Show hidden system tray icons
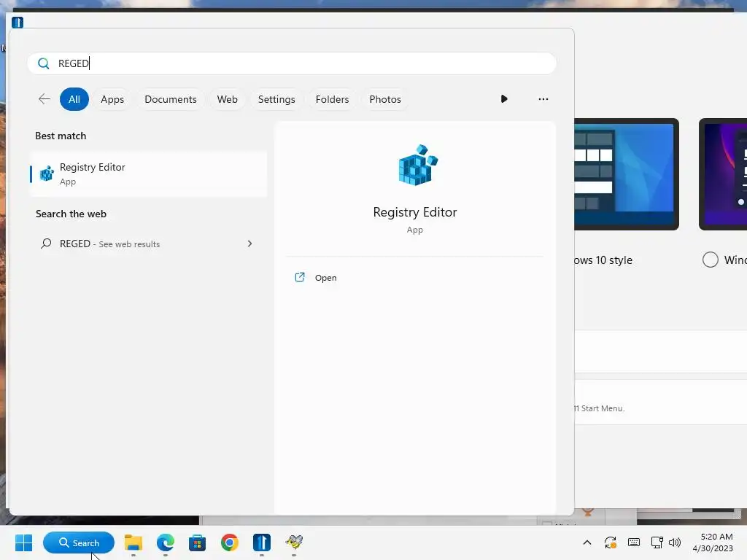Viewport: 747px width, 560px height. point(587,542)
